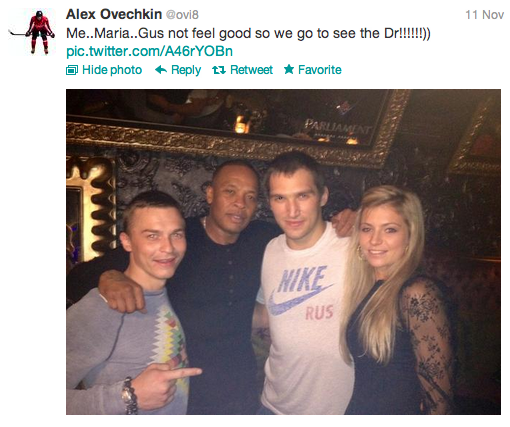Image resolution: width=510 pixels, height=427 pixels.
Task: Select the Retweet text link
Action: pyautogui.click(x=251, y=70)
